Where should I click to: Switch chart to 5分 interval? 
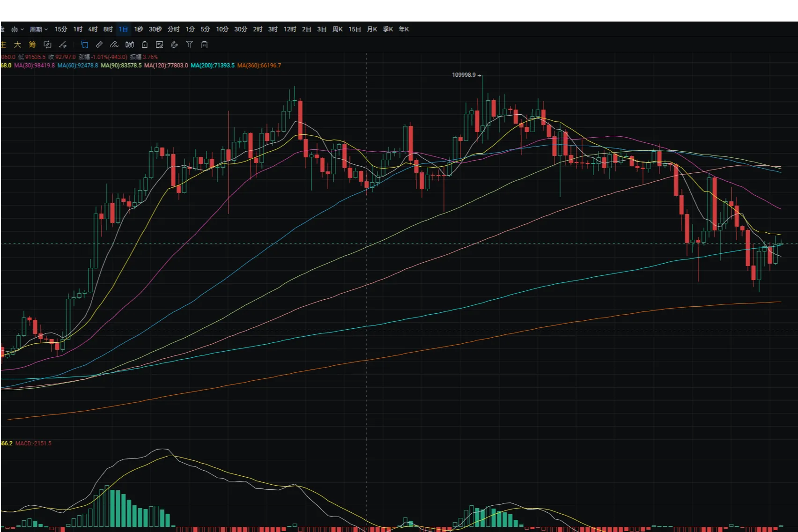tap(205, 30)
